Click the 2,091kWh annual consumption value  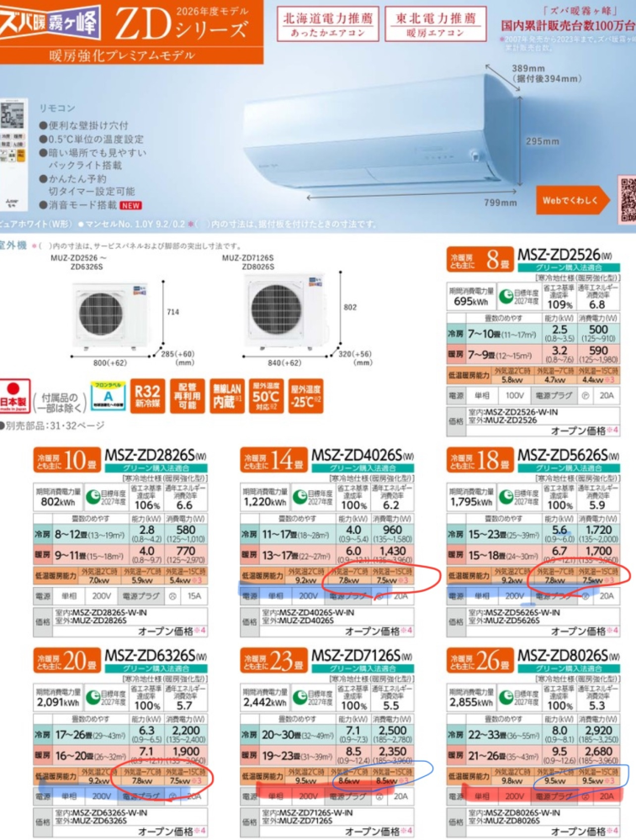(58, 702)
